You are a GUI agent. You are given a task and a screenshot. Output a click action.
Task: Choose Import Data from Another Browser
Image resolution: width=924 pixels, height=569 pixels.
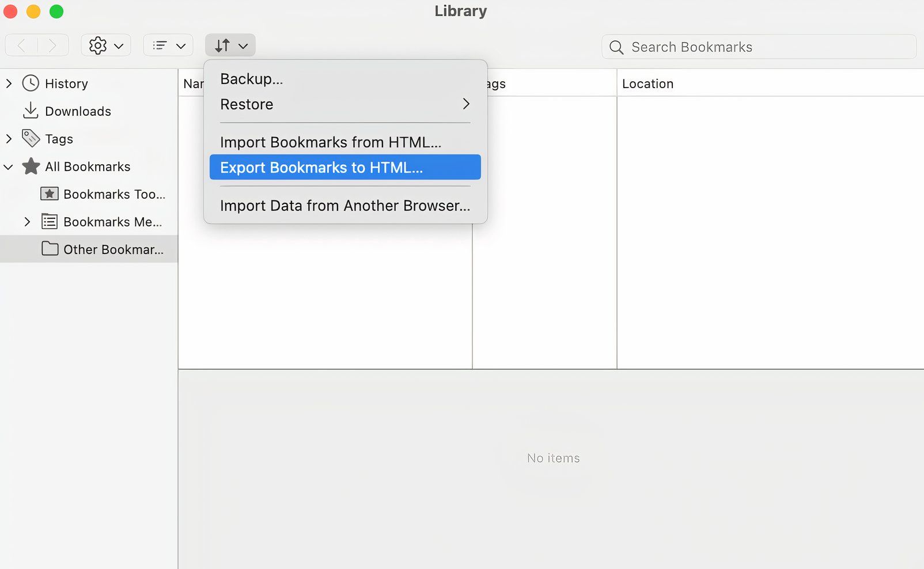coord(344,206)
